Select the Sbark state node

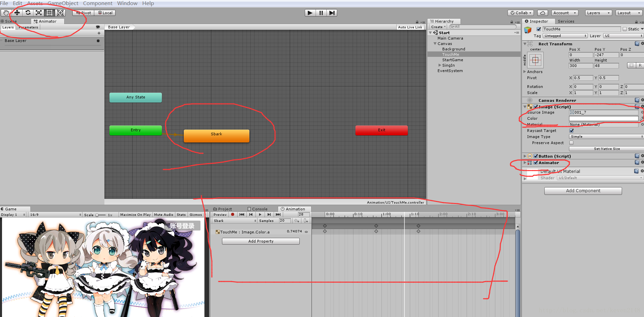[x=217, y=136]
